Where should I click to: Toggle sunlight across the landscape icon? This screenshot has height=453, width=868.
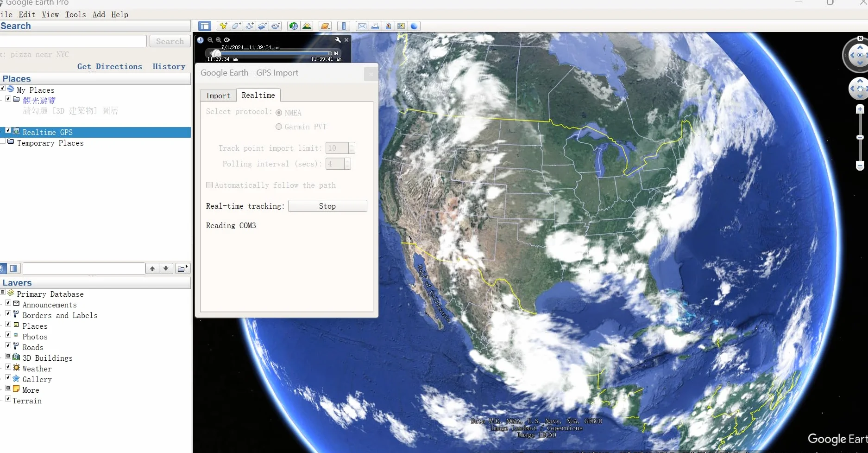(x=307, y=26)
